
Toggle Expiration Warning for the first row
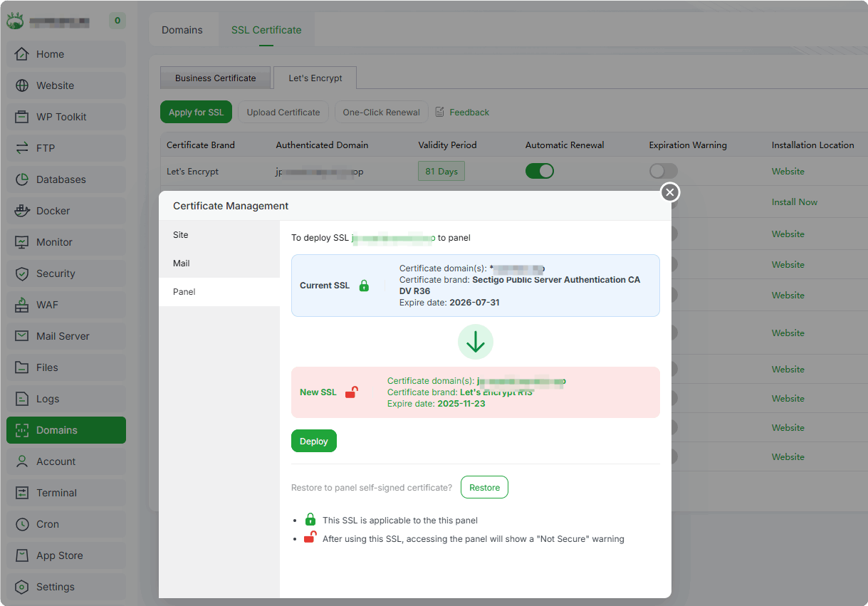click(664, 171)
